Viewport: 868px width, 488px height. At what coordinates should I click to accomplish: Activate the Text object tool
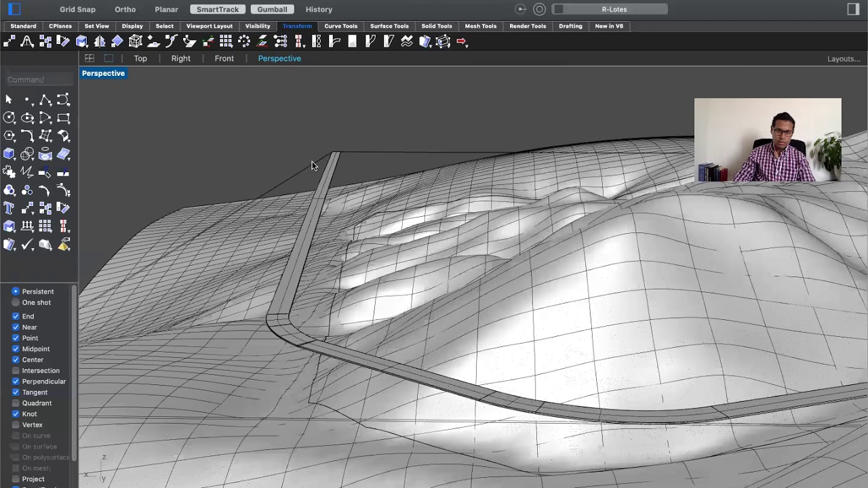pos(9,209)
